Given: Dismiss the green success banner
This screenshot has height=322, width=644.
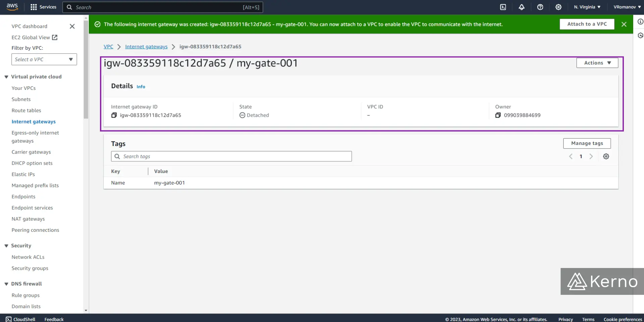Looking at the screenshot, I should pos(624,24).
